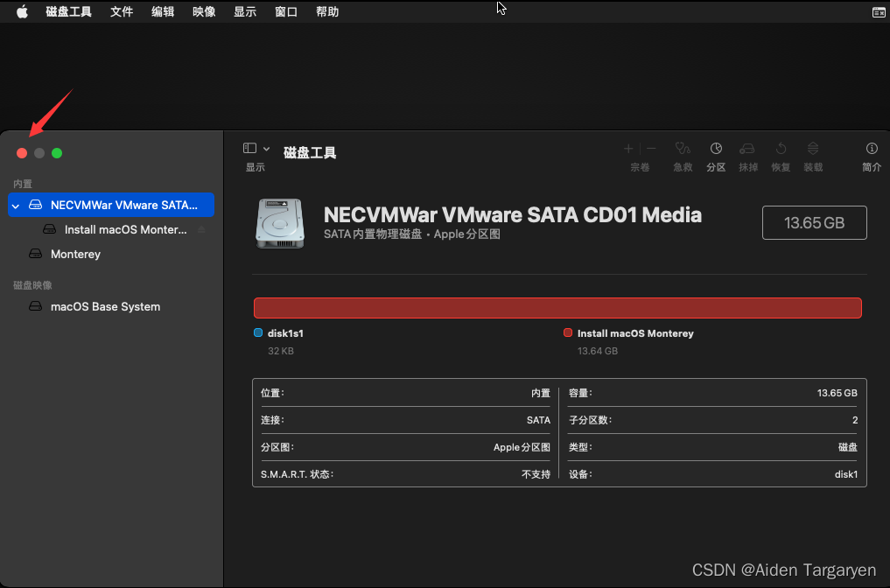Click the red Install macOS Monterey swatch
The height and width of the screenshot is (588, 890).
pos(568,332)
